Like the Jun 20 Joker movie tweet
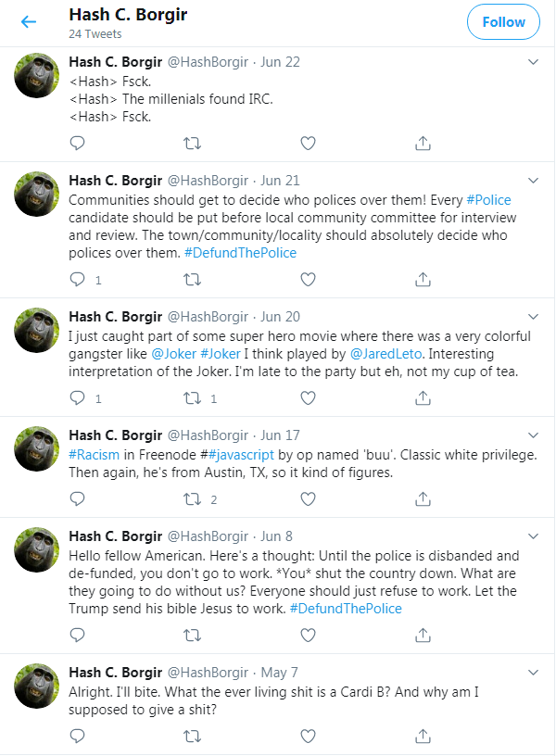556x756 pixels. 308,397
